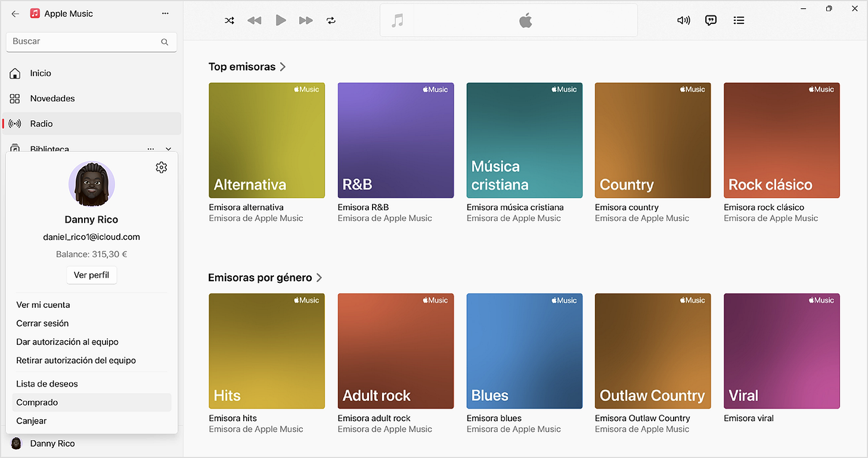Collapse the Biblioteca section chevron

[168, 148]
